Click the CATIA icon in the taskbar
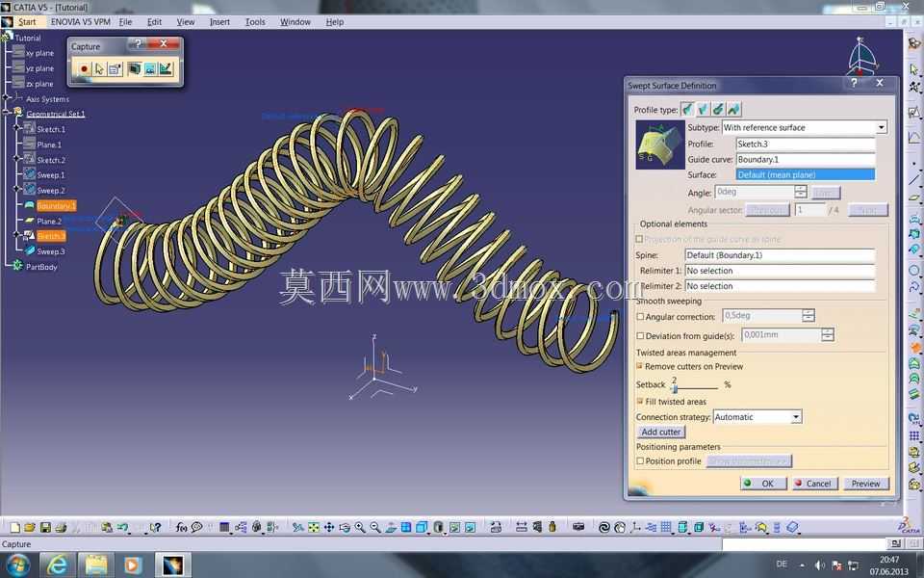 pos(172,565)
